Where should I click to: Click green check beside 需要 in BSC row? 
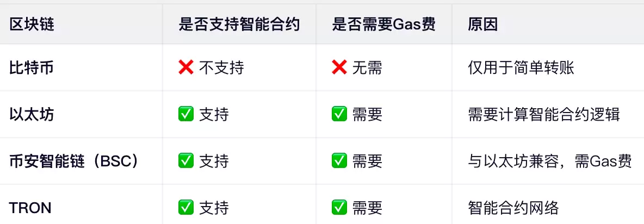tap(339, 161)
